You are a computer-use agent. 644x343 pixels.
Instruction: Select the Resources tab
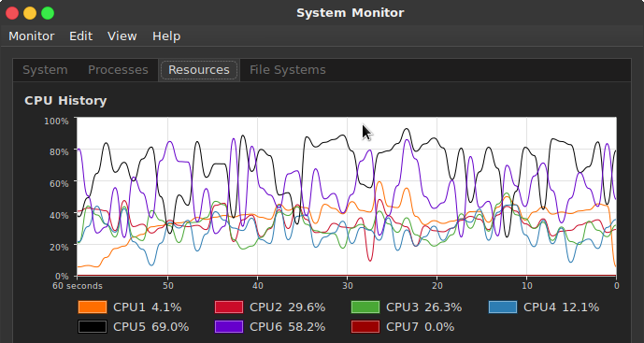coord(199,70)
